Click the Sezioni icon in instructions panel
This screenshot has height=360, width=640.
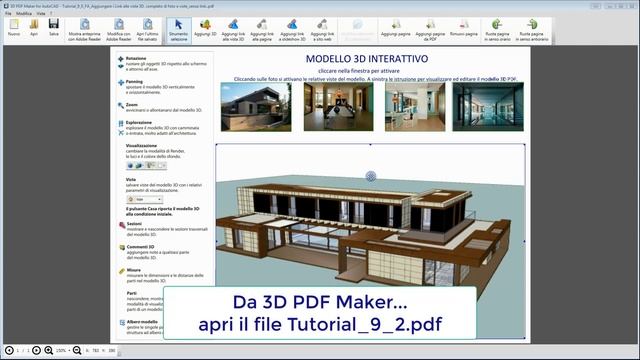point(122,225)
